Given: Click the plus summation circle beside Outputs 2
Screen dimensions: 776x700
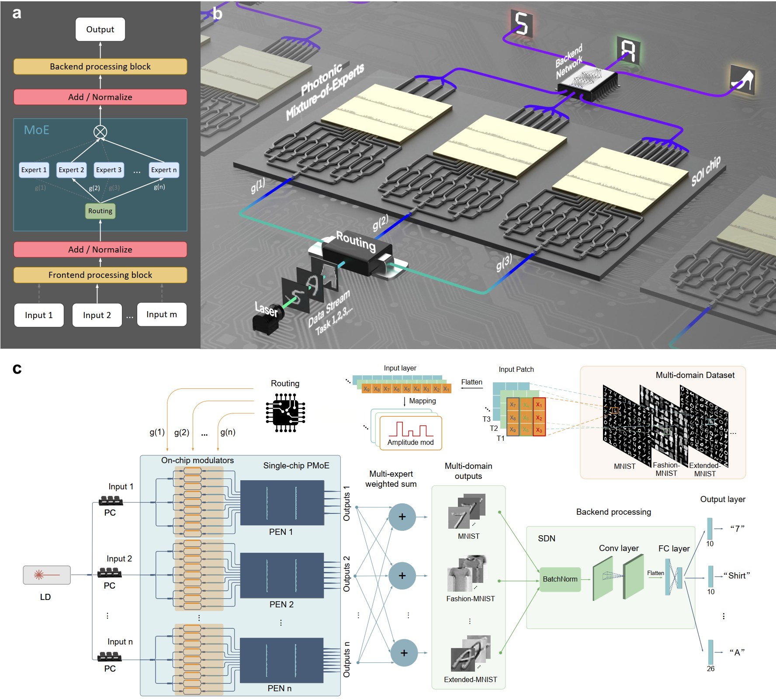Looking at the screenshot, I should point(402,575).
